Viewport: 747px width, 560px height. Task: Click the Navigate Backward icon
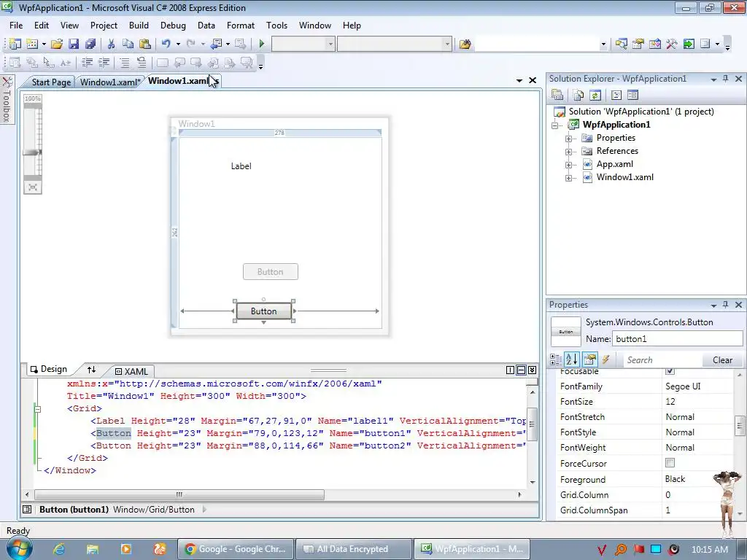(216, 44)
